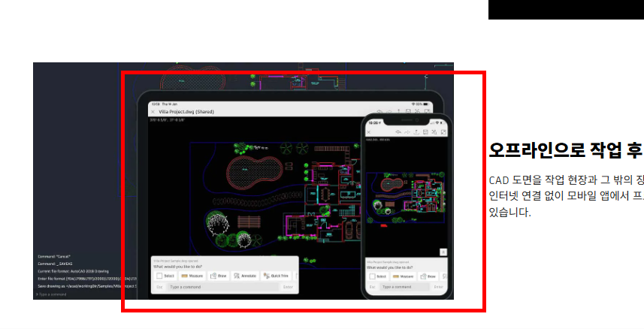644x335 pixels.
Task: Click the 'What would you like to do?' phone prompt
Action: pyautogui.click(x=390, y=267)
